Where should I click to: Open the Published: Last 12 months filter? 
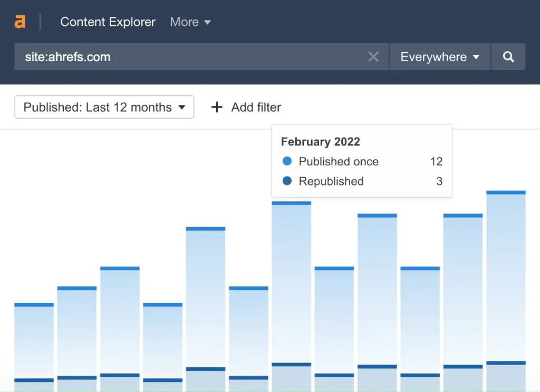click(x=104, y=107)
